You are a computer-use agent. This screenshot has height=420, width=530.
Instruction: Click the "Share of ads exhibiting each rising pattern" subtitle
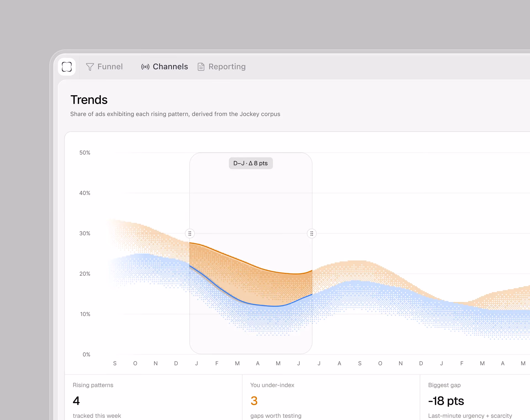(175, 114)
